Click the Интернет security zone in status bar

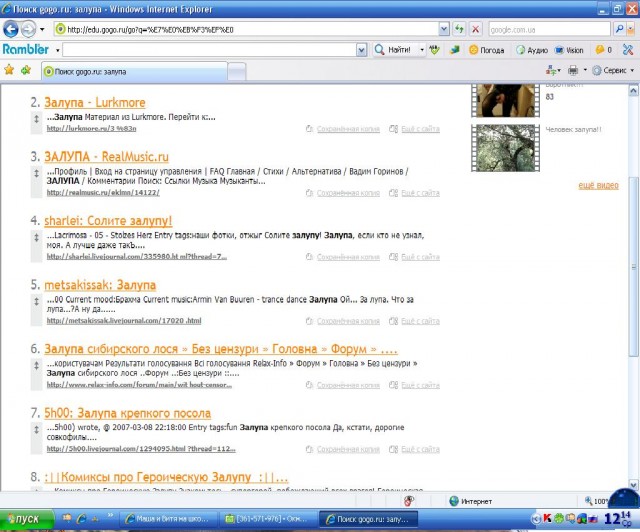(x=471, y=501)
